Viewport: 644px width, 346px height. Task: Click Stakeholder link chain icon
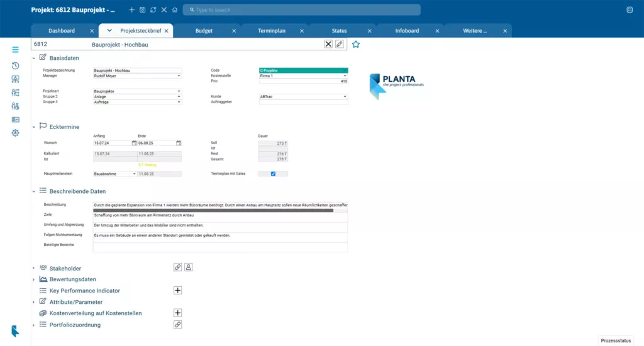click(x=177, y=267)
